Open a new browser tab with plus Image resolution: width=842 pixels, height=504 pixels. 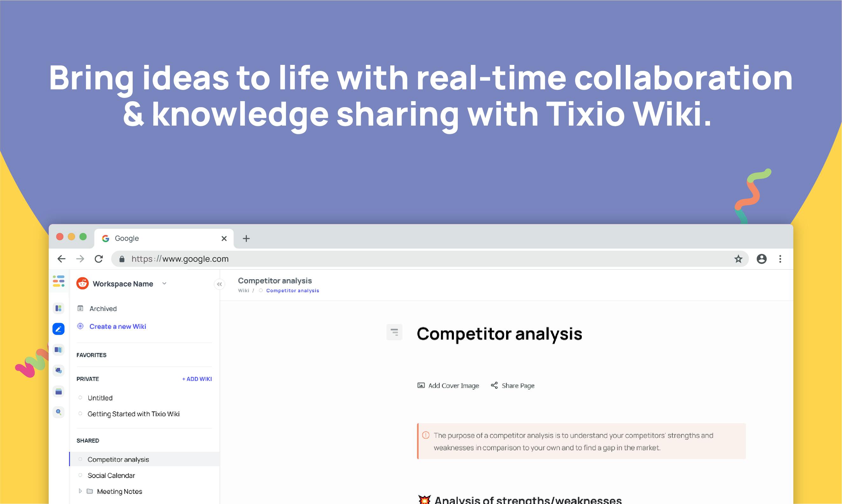tap(246, 238)
